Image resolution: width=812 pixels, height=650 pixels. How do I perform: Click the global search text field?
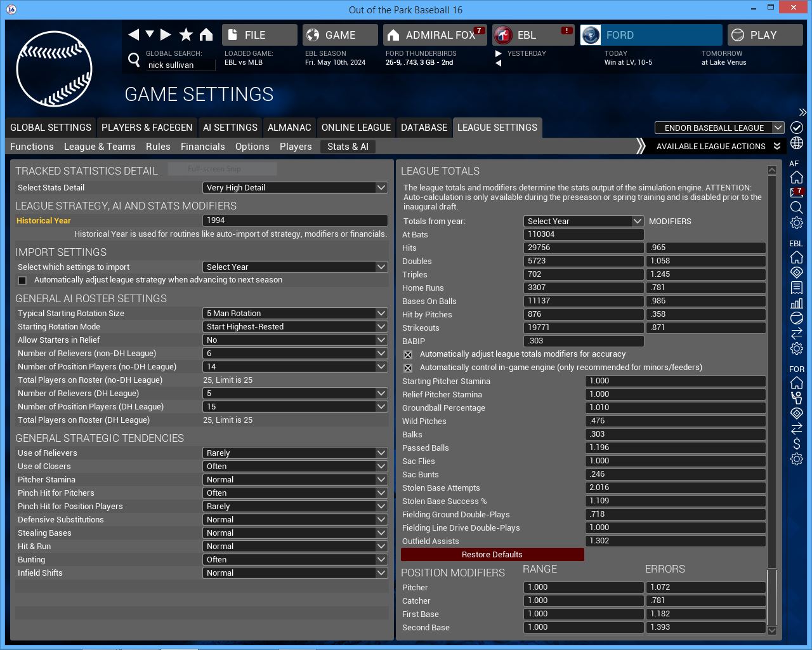(x=181, y=65)
